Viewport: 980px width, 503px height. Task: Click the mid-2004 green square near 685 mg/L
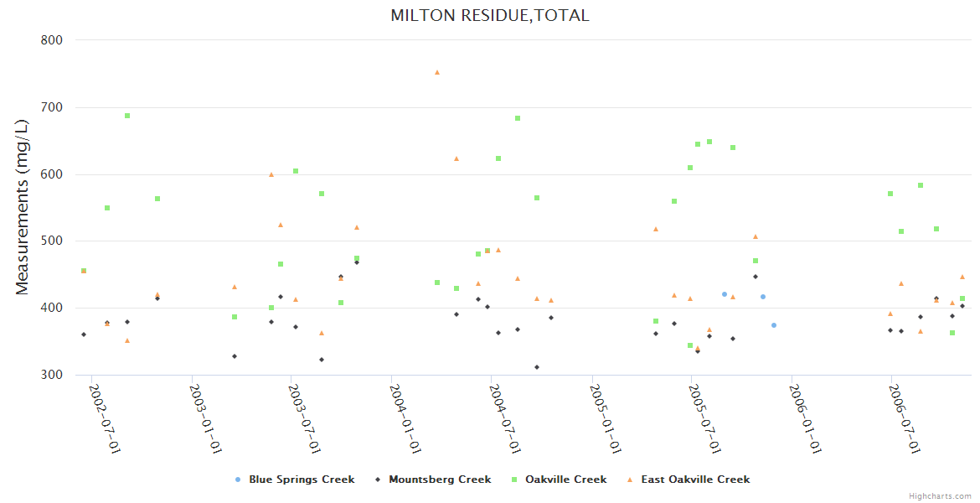point(518,118)
